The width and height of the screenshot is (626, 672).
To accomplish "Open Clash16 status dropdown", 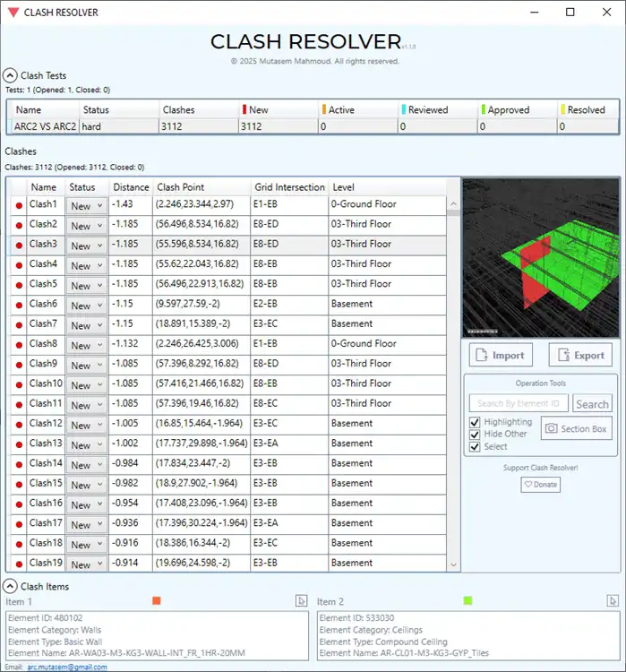I will point(87,504).
